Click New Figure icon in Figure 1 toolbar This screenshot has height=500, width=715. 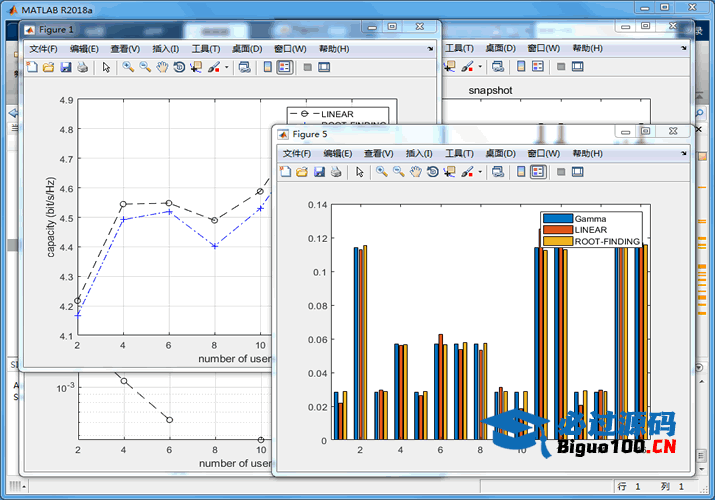click(x=31, y=67)
